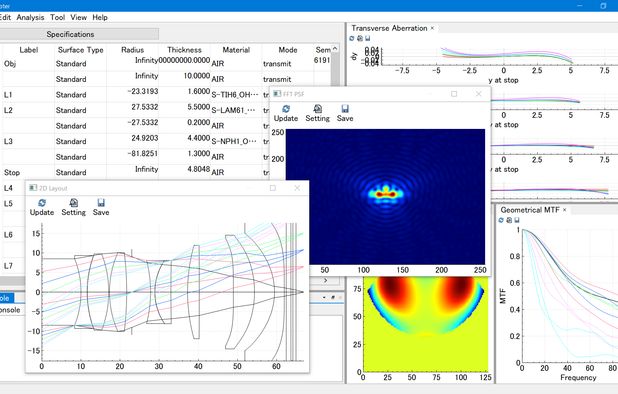Viewport: 618px width, 394px height.
Task: Click the Material column header
Action: click(x=236, y=50)
